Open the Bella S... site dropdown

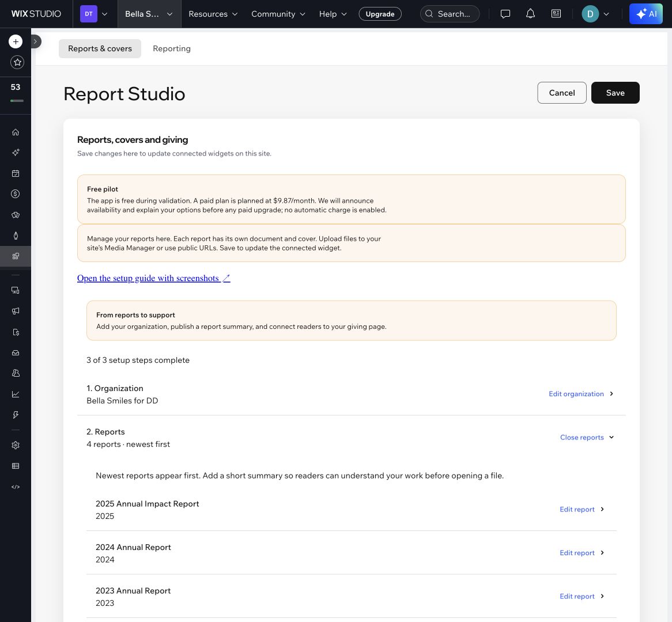149,14
